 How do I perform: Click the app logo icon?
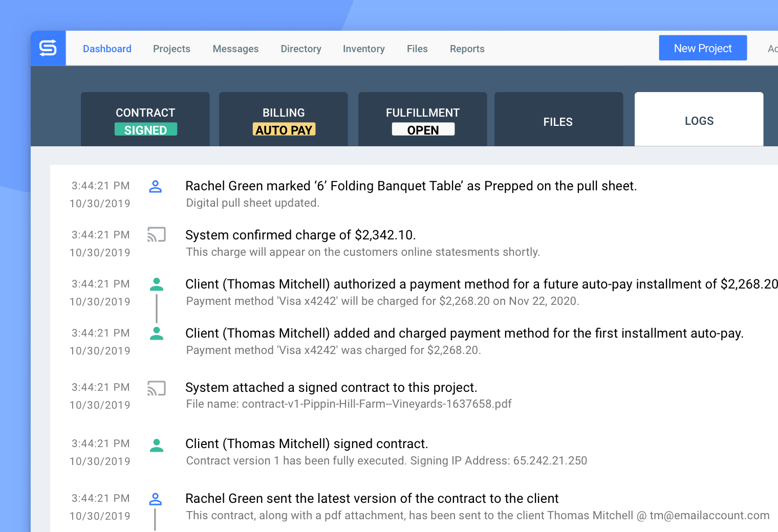48,48
